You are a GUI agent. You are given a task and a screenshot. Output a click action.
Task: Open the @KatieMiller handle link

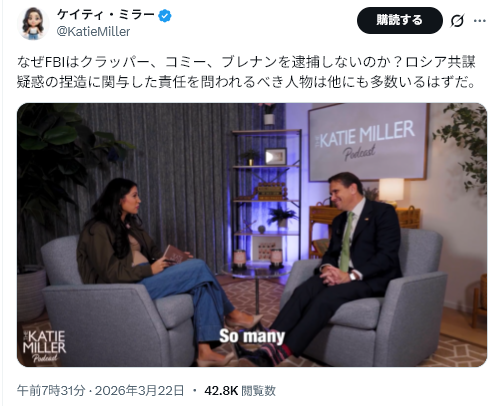coord(93,32)
